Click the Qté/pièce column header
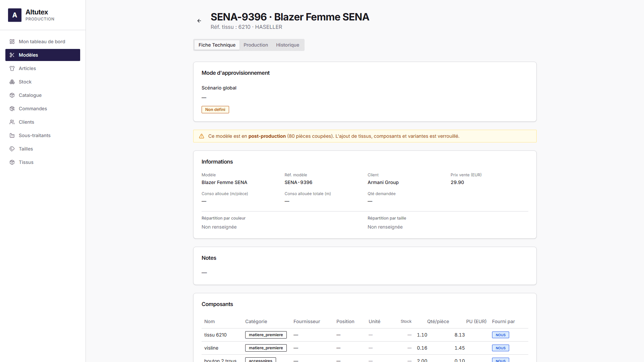Image resolution: width=644 pixels, height=362 pixels. pyautogui.click(x=438, y=321)
